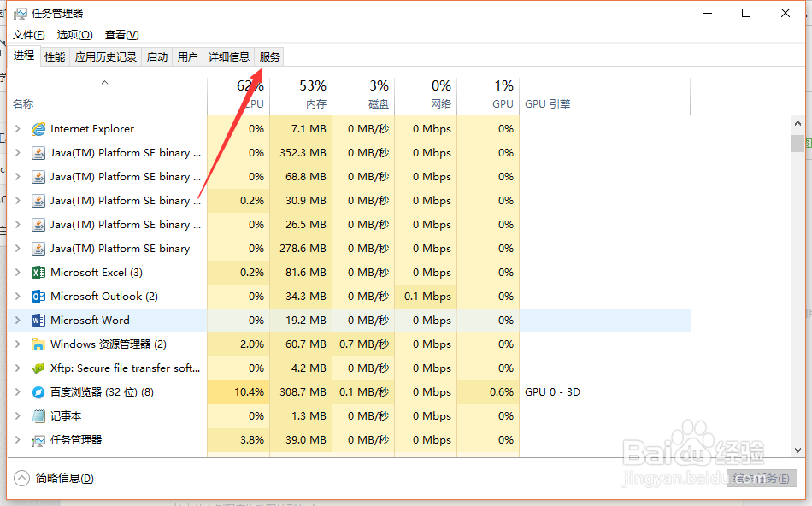Sort by the 内存 53% column header

(301, 95)
